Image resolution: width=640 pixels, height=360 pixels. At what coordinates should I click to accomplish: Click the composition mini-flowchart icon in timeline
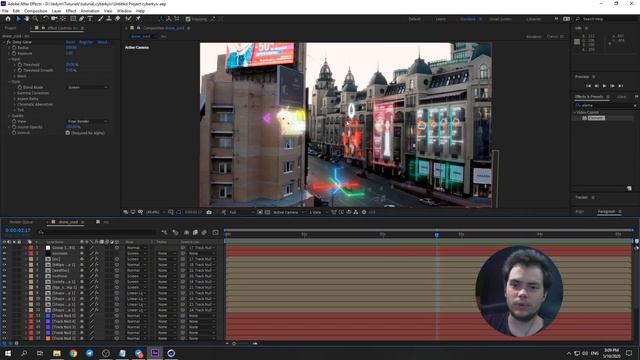click(164, 232)
